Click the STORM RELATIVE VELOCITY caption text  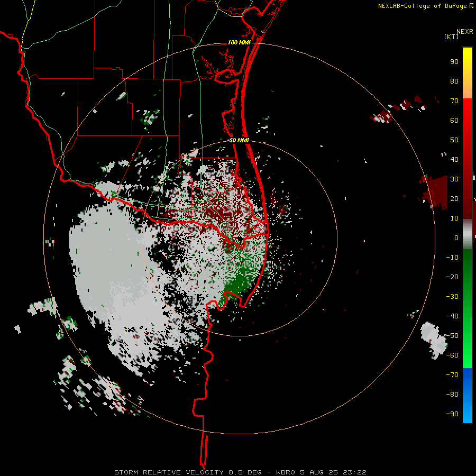[169, 472]
